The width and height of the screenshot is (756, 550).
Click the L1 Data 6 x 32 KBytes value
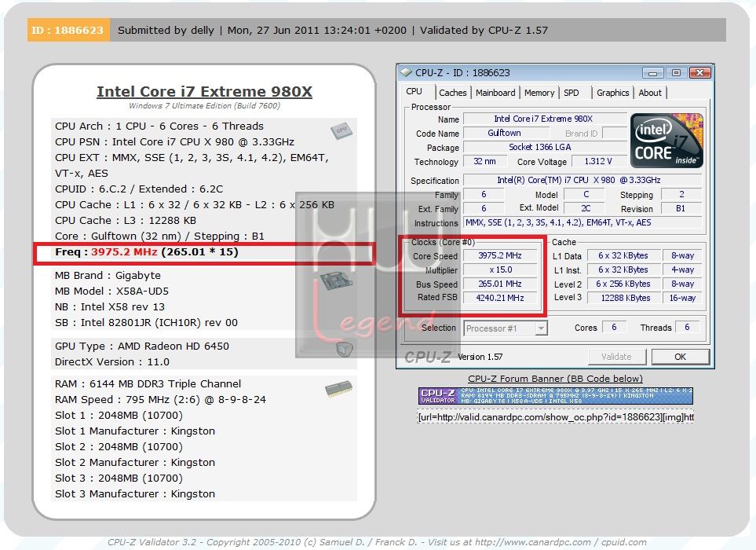(x=623, y=255)
